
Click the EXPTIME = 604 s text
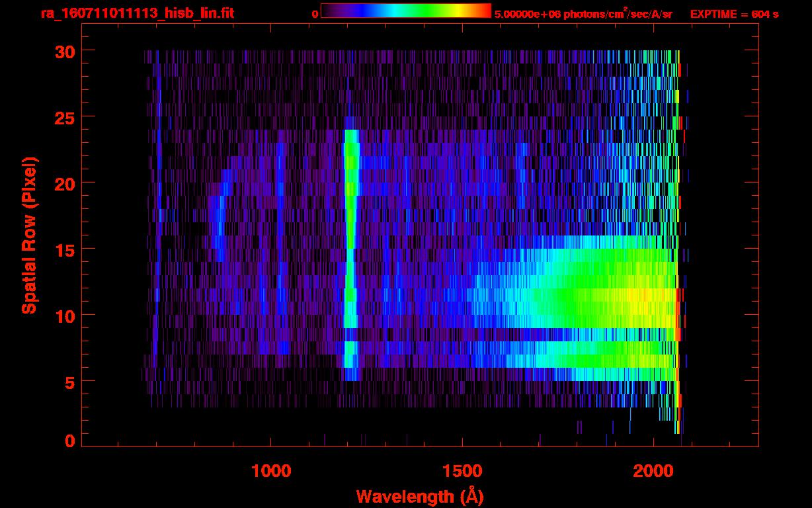(x=734, y=14)
